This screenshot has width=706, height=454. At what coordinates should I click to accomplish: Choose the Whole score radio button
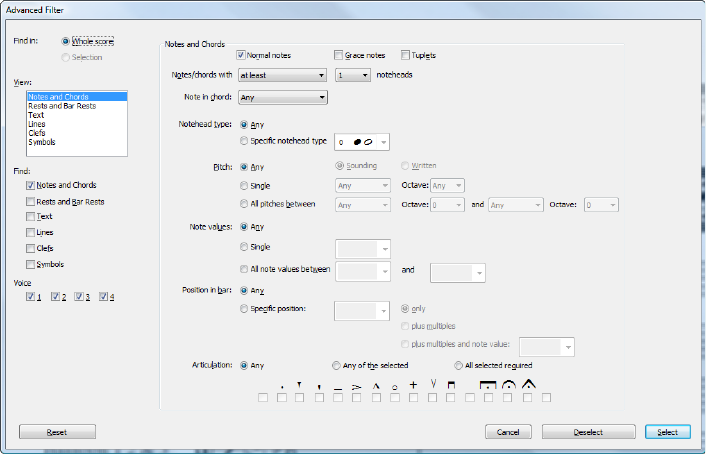tap(66, 41)
